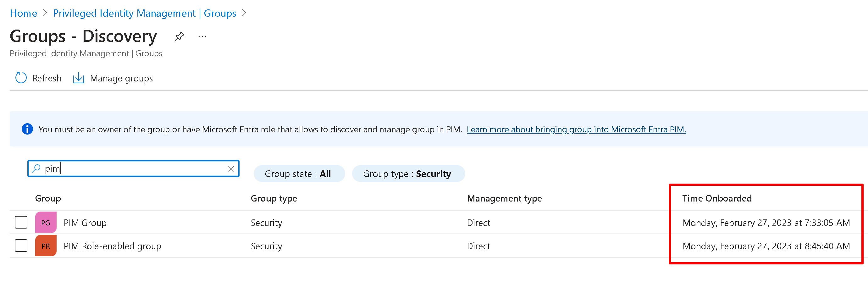868x282 pixels.
Task: Click into the pim search field
Action: (x=135, y=169)
